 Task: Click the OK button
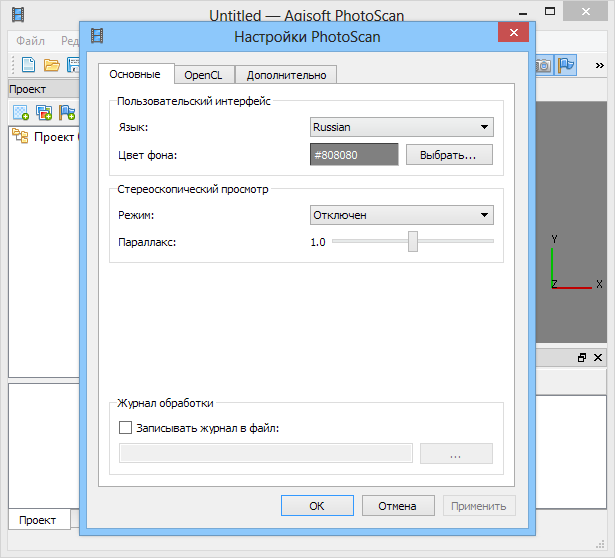[x=317, y=506]
